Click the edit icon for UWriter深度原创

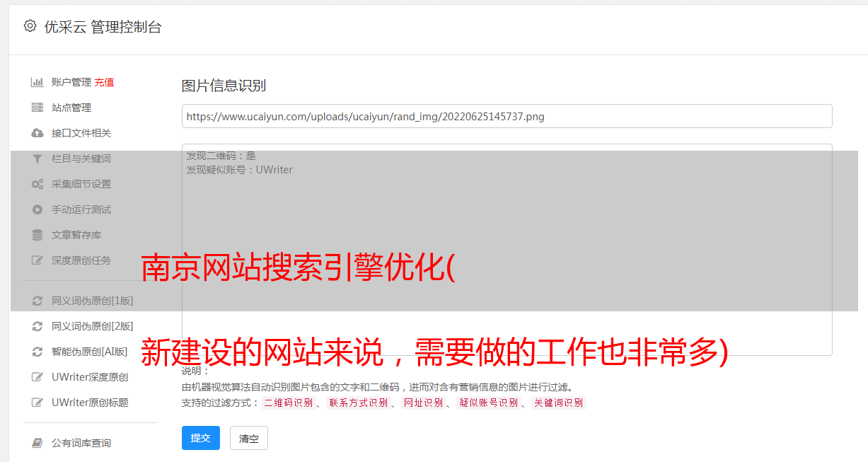[x=37, y=377]
